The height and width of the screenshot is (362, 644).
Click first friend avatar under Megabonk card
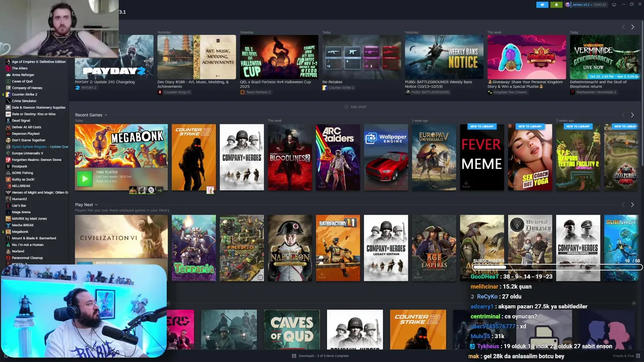133,190
